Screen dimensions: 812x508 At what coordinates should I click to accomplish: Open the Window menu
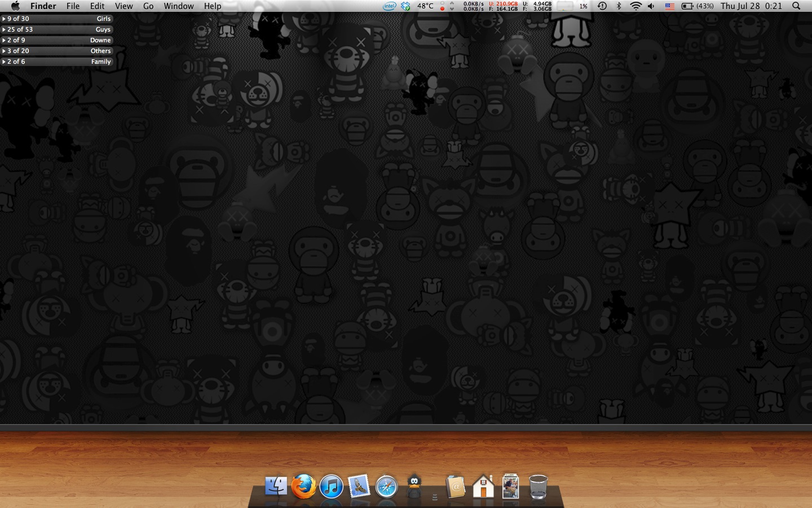179,6
